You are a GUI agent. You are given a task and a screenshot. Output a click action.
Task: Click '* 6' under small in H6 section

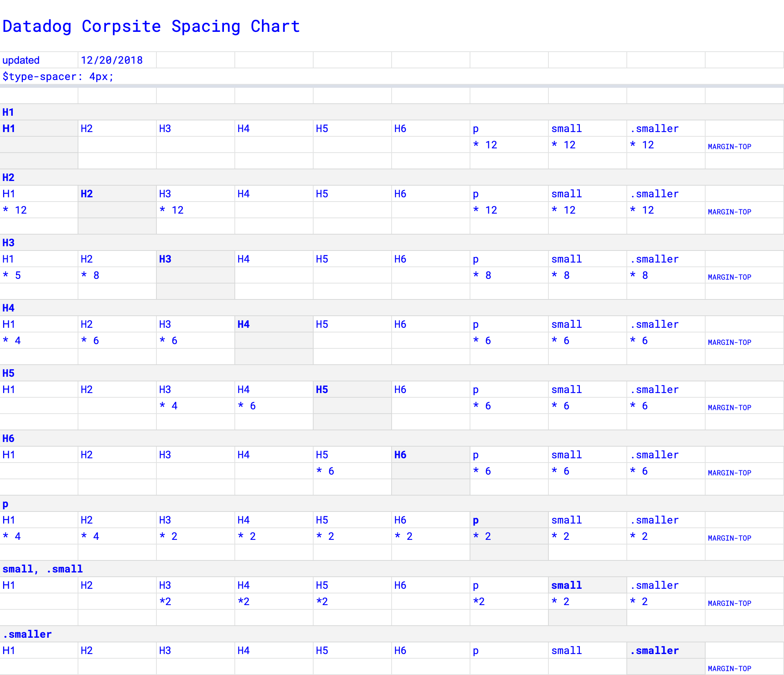(x=588, y=471)
